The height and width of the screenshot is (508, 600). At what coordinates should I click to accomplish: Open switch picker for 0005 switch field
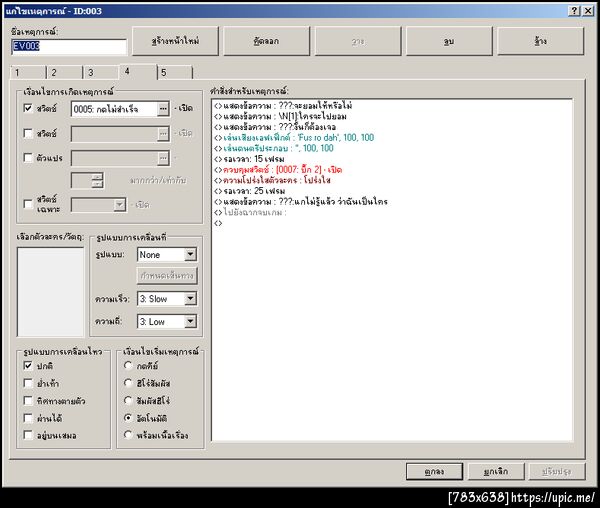[163, 109]
